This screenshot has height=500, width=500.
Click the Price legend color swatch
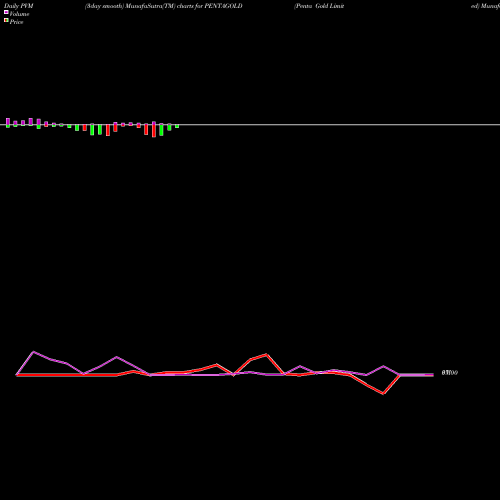point(6,20)
